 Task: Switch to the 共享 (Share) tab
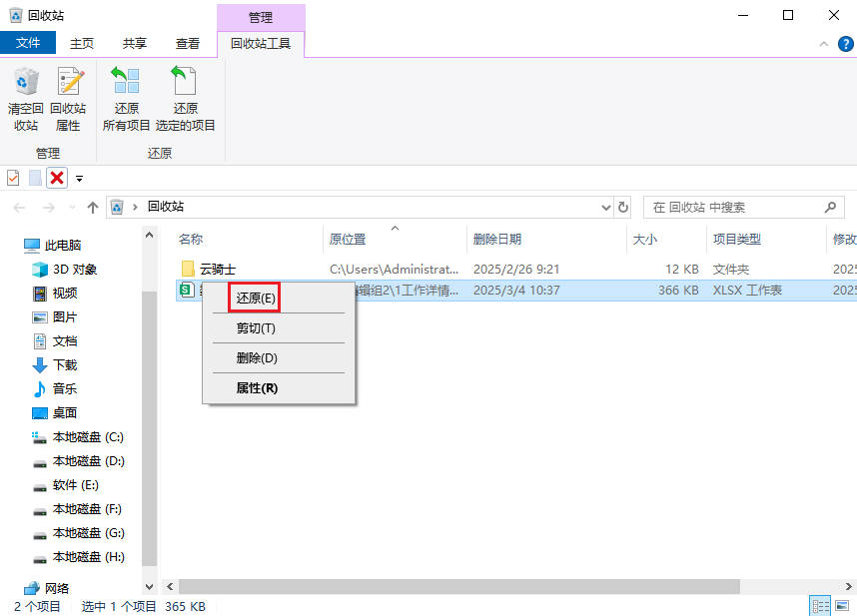point(135,44)
